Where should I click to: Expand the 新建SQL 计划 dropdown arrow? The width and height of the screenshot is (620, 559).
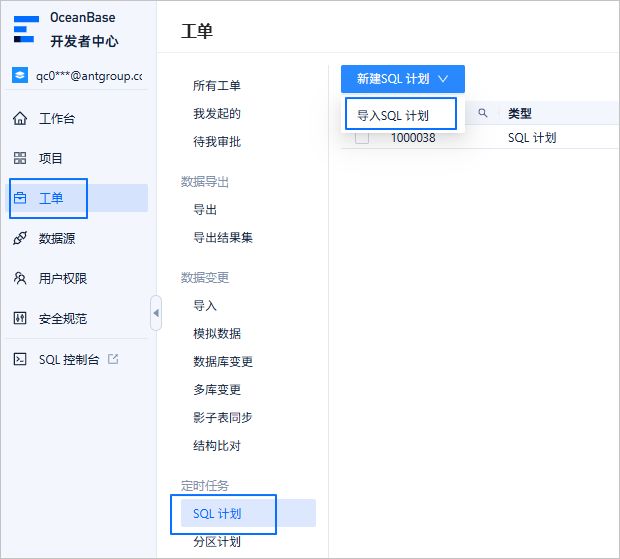[443, 79]
